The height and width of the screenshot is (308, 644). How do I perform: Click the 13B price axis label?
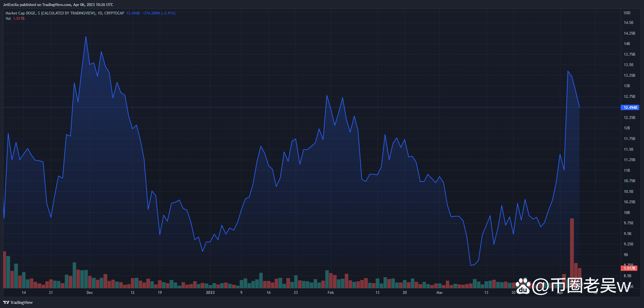click(x=627, y=86)
